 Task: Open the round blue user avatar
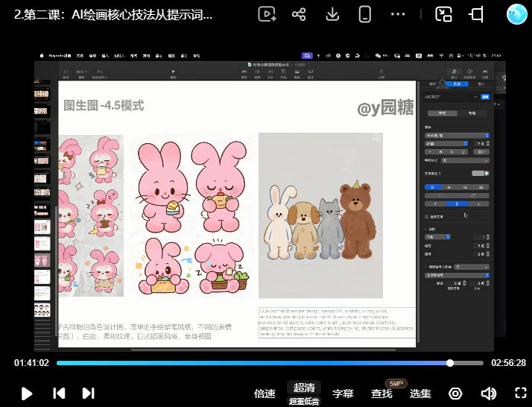coord(516,14)
